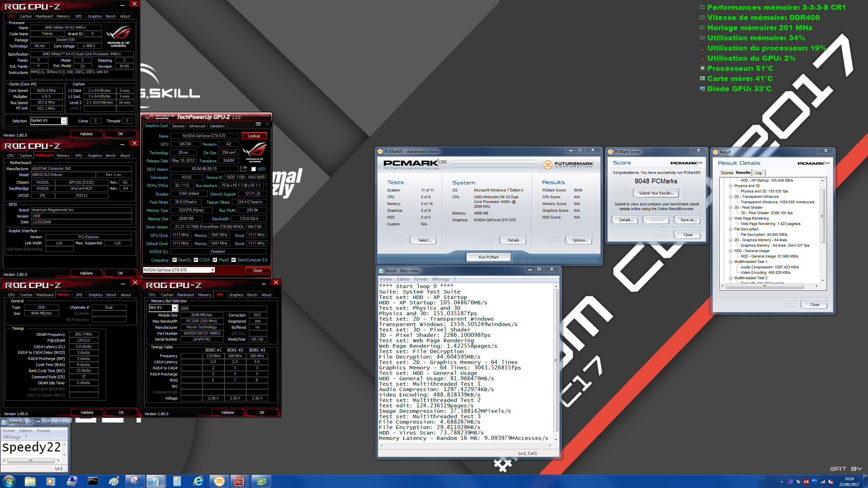The image size is (868, 488).
Task: Click Validate in the top CPU-Z window
Action: coord(86,134)
